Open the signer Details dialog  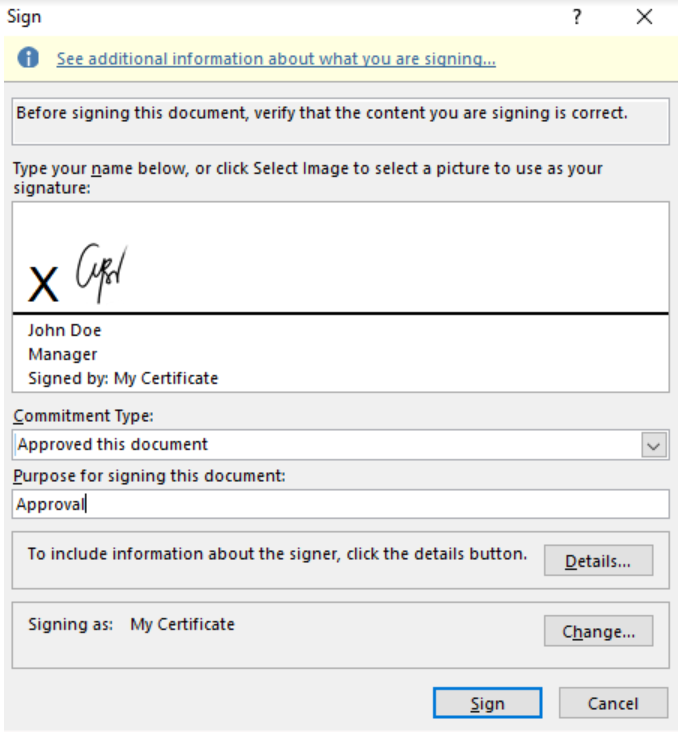(598, 560)
